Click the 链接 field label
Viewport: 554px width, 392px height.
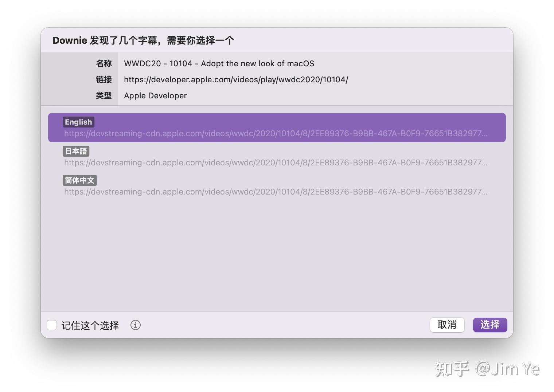(104, 79)
